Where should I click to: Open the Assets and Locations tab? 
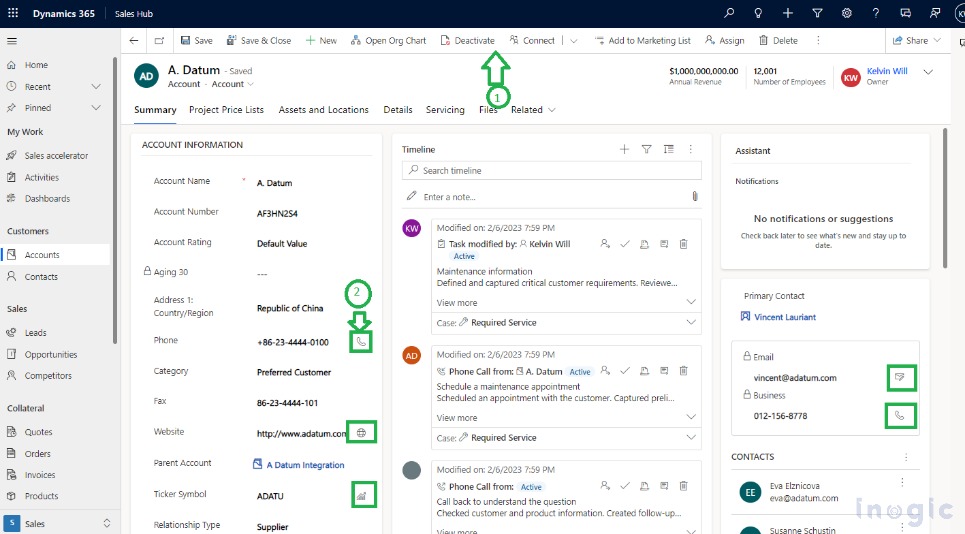pos(323,110)
